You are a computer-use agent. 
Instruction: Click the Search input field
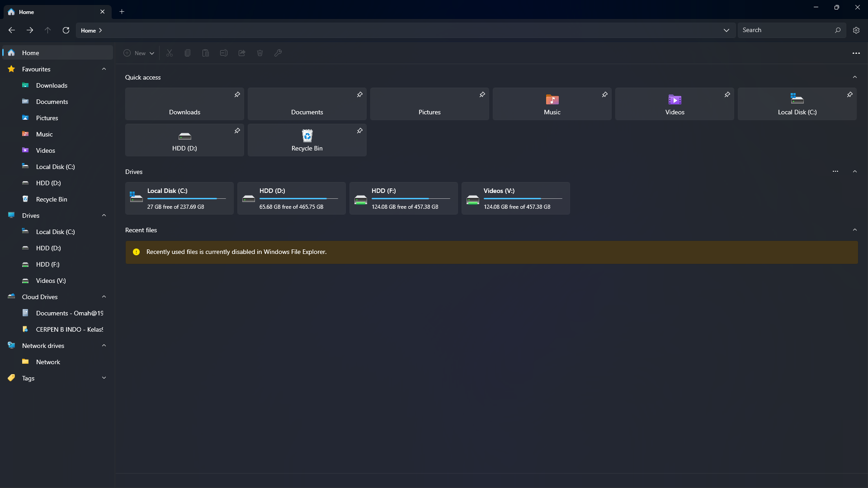pos(787,30)
